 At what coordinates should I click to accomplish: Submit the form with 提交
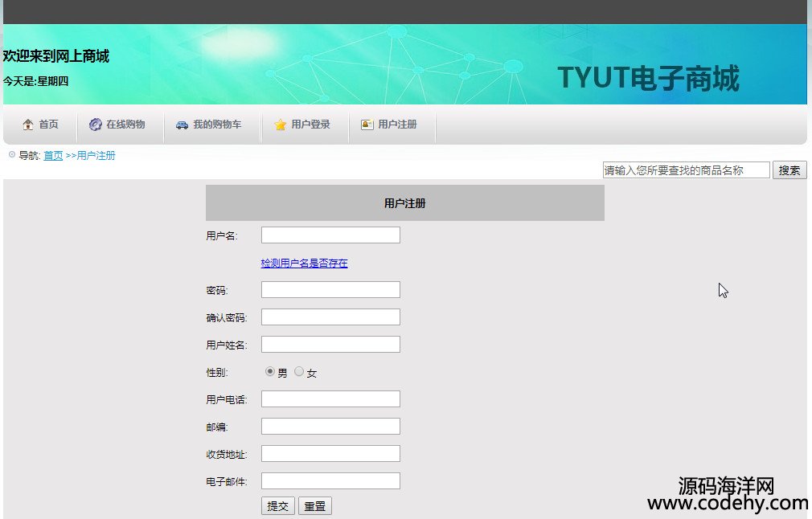tap(278, 506)
